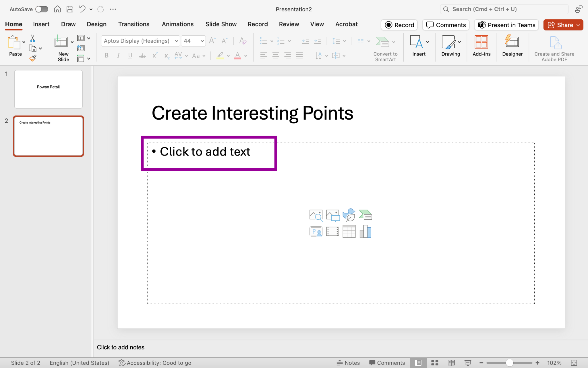
Task: Click the Home icon in title bar
Action: [57, 9]
